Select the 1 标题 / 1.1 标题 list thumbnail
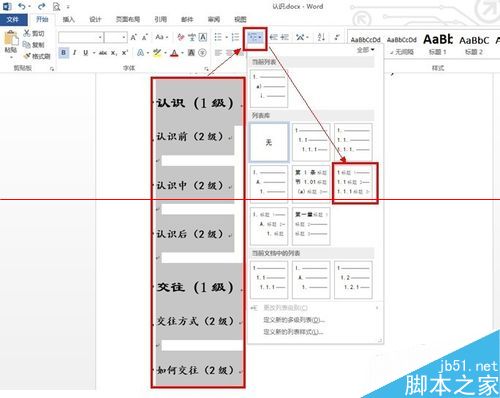This screenshot has height=398, width=500. point(354,182)
